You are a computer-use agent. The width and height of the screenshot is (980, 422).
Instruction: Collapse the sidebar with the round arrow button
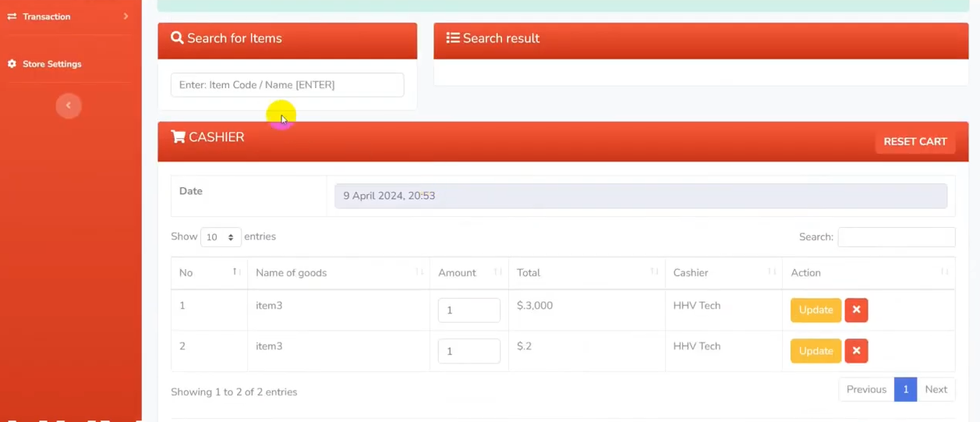(69, 105)
